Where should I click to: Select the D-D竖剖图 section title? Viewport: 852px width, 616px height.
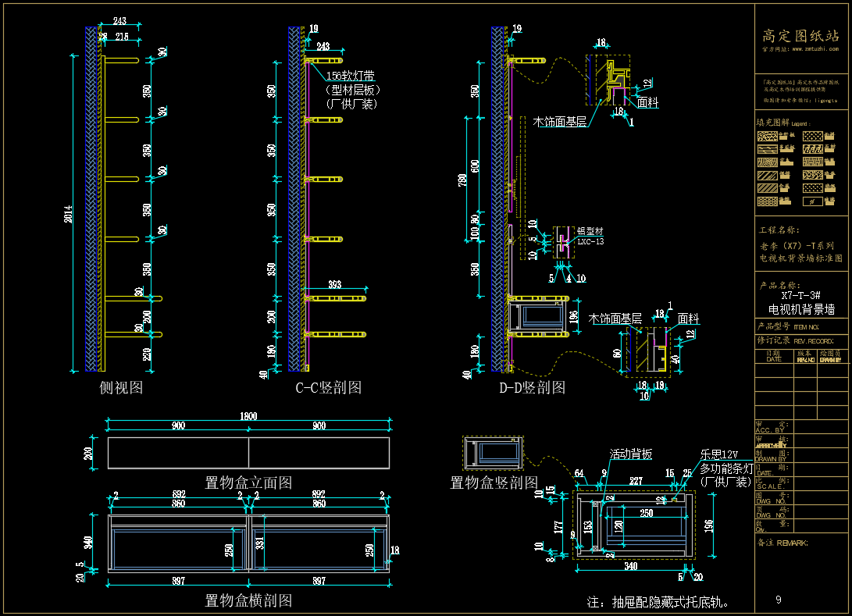(533, 387)
